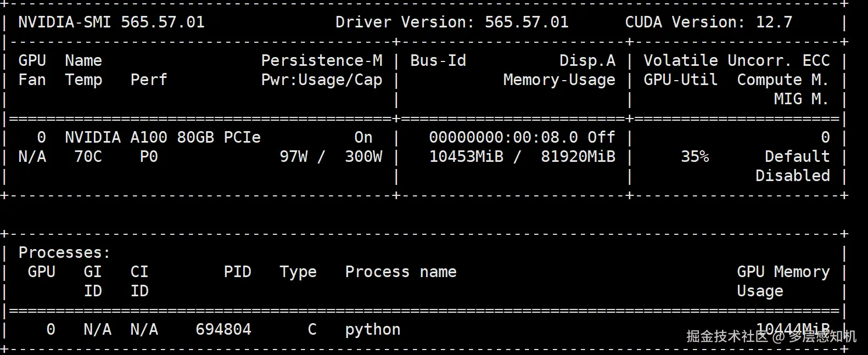Click the Memory-Usage column header

click(559, 80)
